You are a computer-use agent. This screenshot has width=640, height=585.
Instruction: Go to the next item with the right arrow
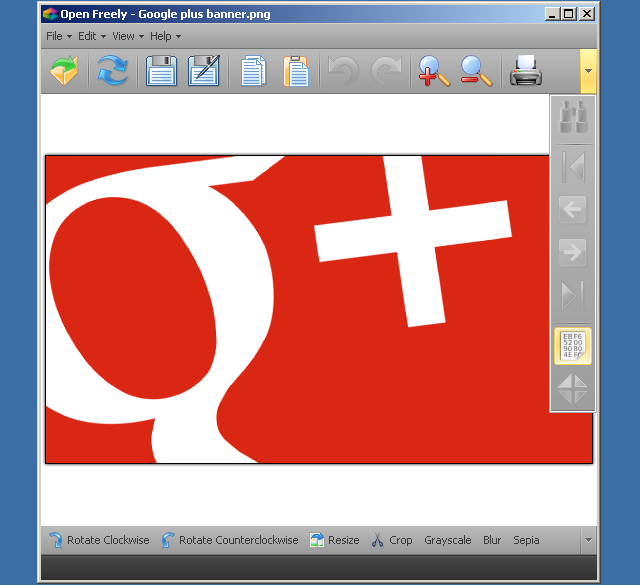coord(573,252)
